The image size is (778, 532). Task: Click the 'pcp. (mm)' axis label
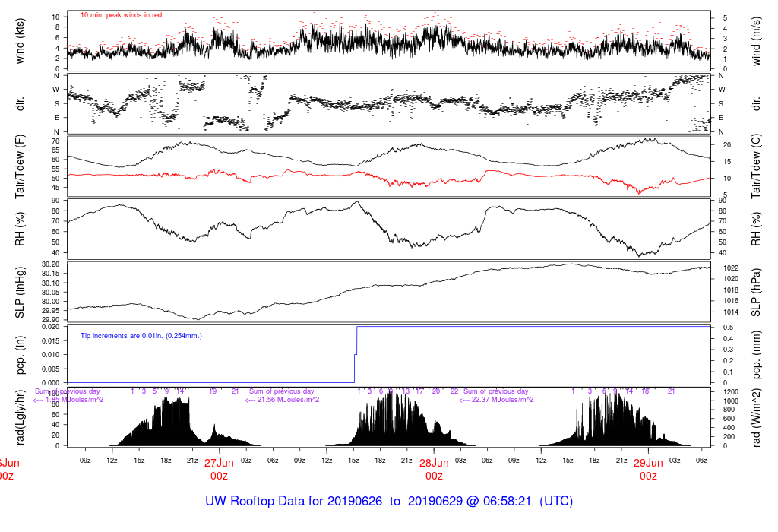click(x=756, y=355)
